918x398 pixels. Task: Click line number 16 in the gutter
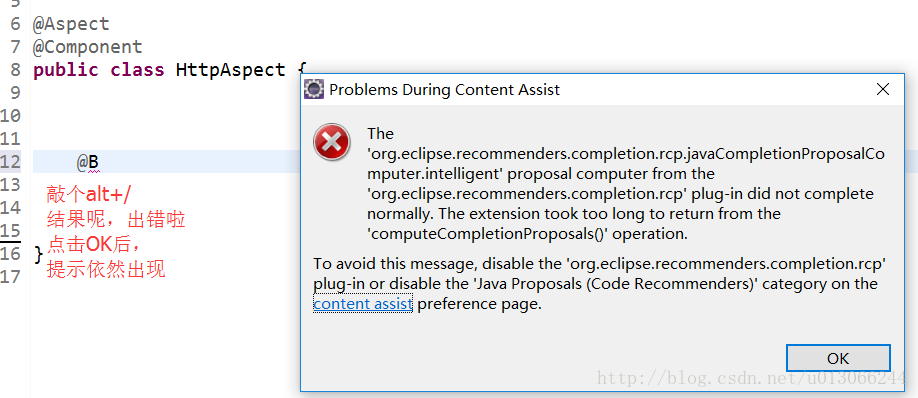coord(11,253)
